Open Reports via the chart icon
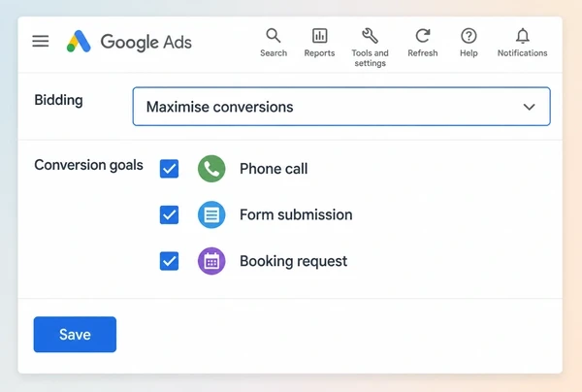The image size is (582, 392). [319, 36]
